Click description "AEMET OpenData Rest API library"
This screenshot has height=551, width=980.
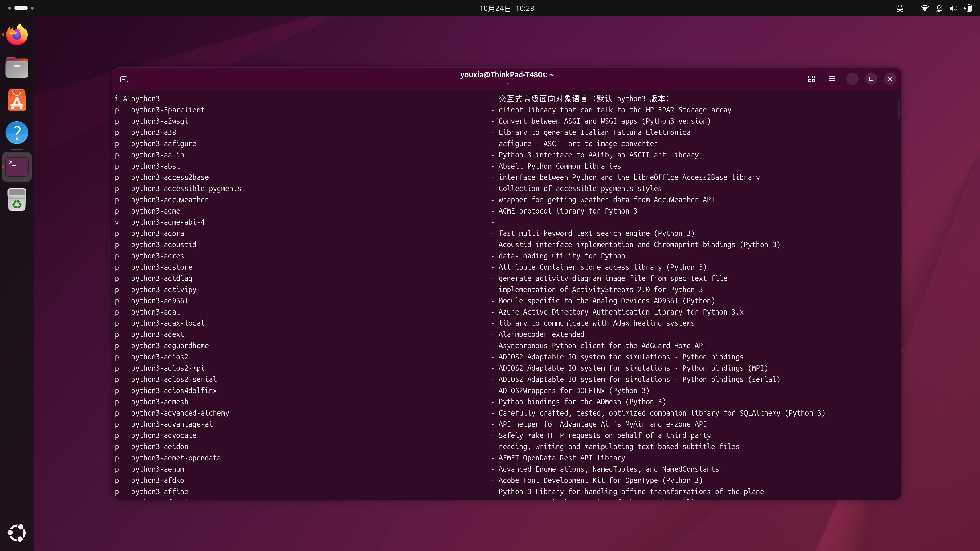[561, 458]
